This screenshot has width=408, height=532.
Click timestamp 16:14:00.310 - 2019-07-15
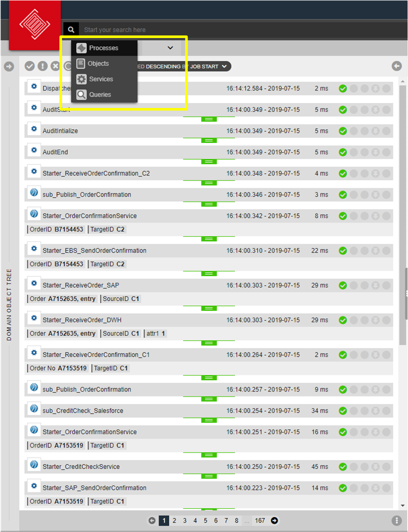pos(263,251)
